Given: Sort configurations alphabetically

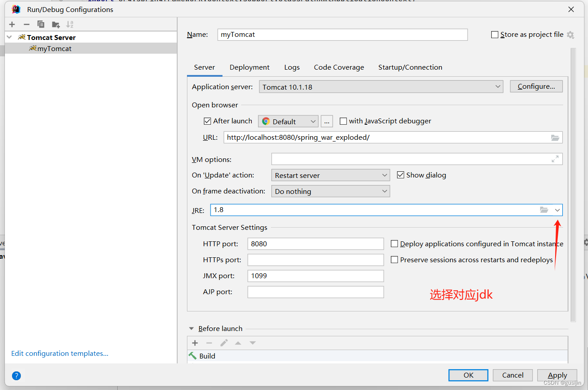Looking at the screenshot, I should pos(70,24).
